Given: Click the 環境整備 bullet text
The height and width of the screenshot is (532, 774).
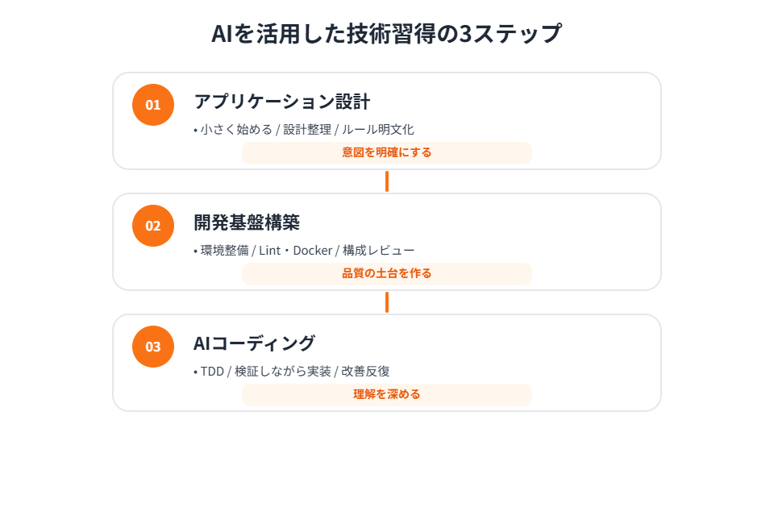Looking at the screenshot, I should (x=224, y=250).
